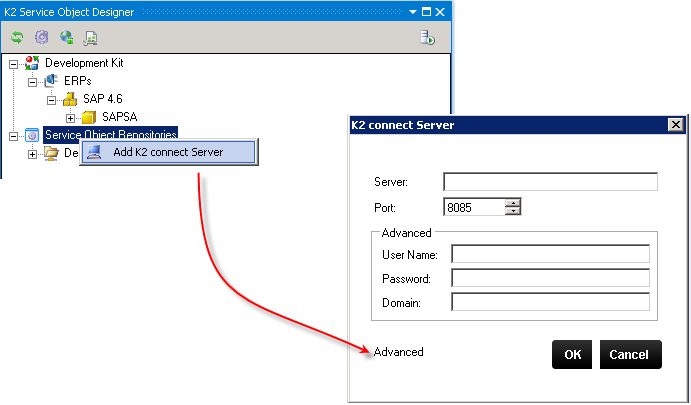Select the Development Kit tree label
The width and height of the screenshot is (691, 405).
tap(84, 63)
